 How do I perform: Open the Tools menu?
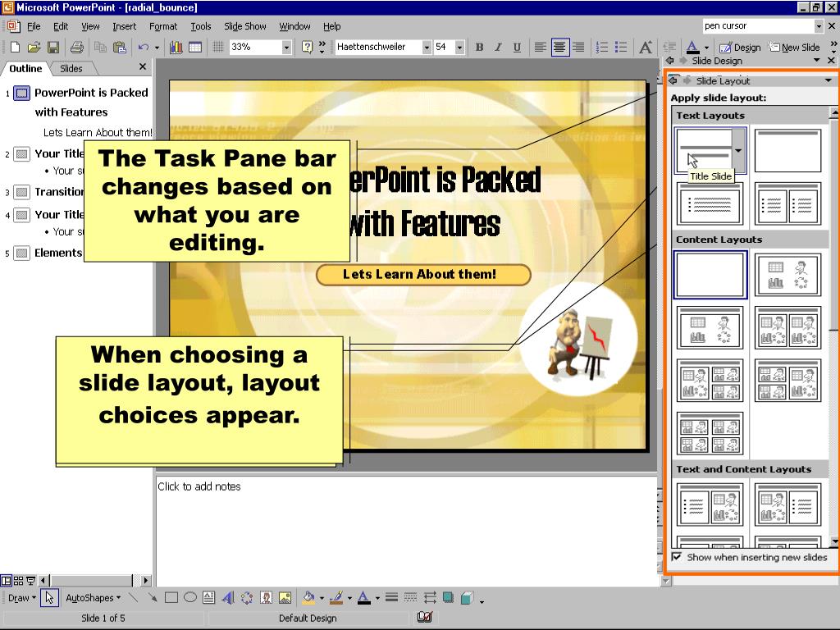click(x=201, y=26)
